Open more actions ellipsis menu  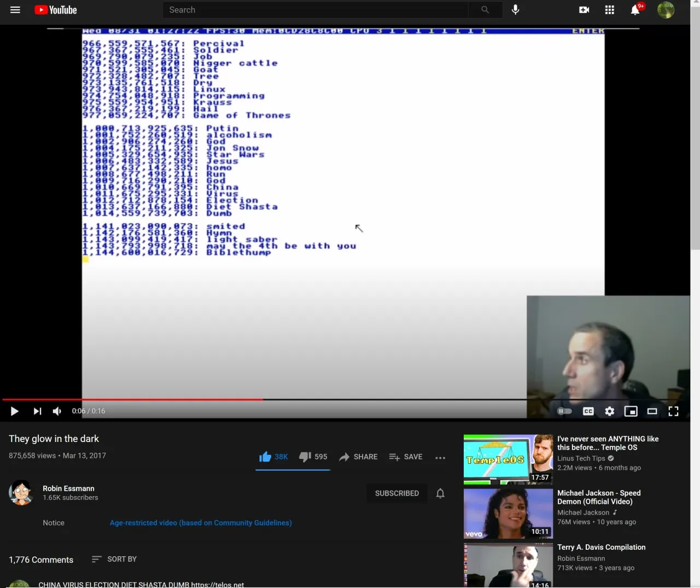(440, 457)
